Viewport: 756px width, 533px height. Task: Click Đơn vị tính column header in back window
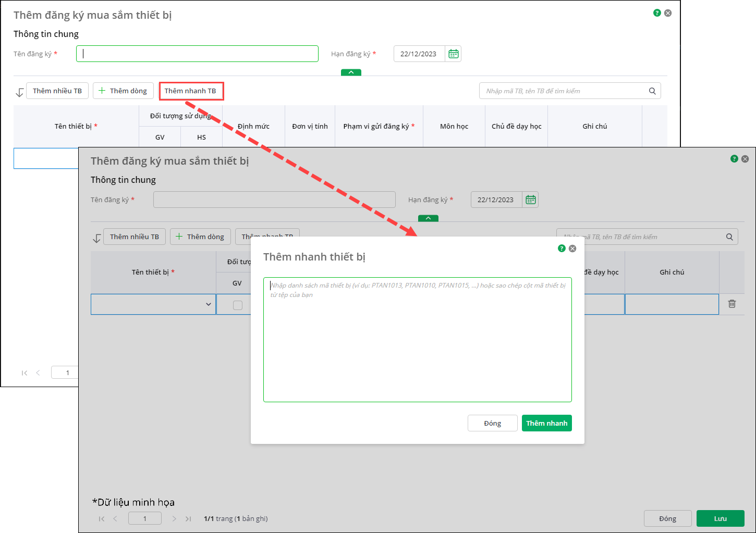[x=310, y=126]
